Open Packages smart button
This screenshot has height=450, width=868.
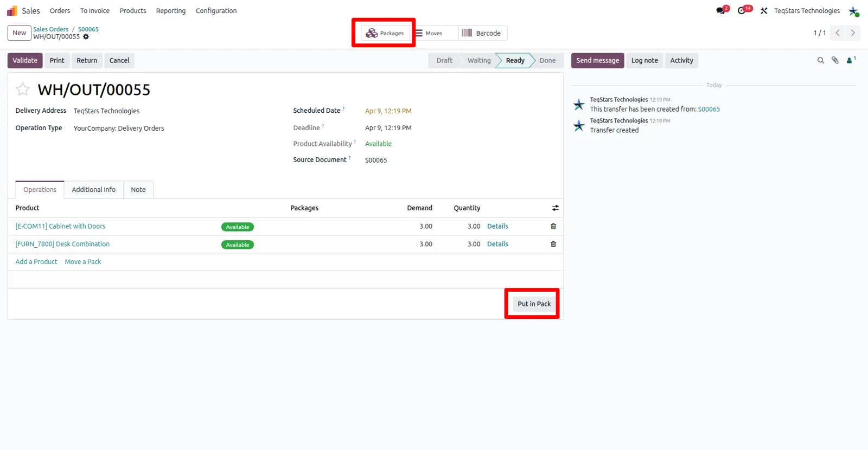coord(385,33)
